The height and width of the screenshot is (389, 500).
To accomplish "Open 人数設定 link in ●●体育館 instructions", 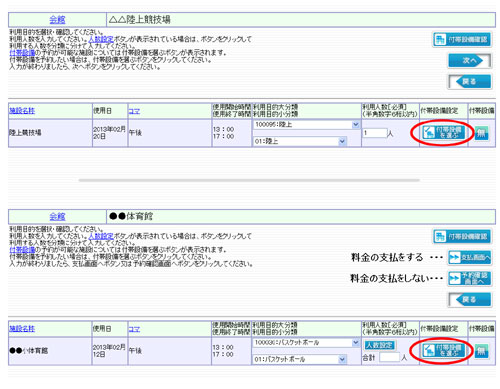I will [101, 236].
